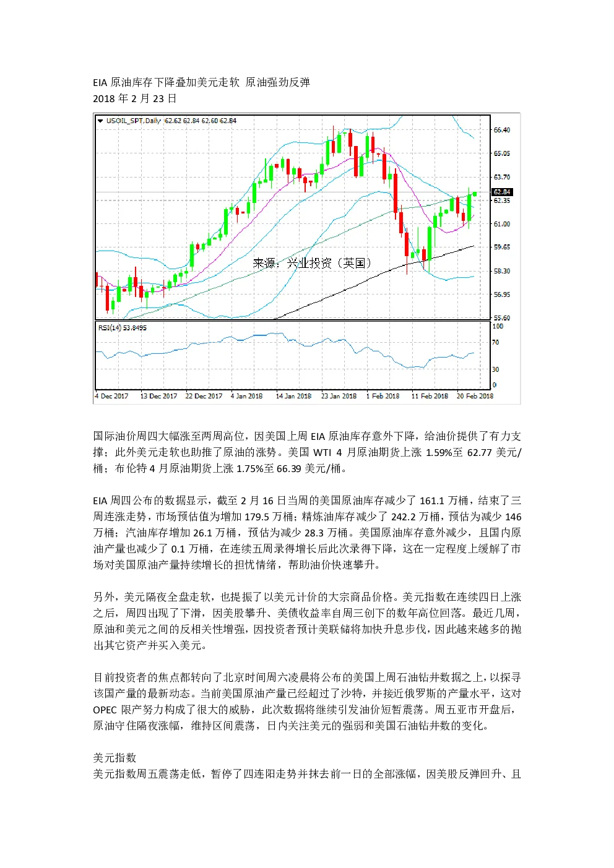Click the date line 2018 年 2 月 23 日
The height and width of the screenshot is (868, 614).
click(135, 98)
